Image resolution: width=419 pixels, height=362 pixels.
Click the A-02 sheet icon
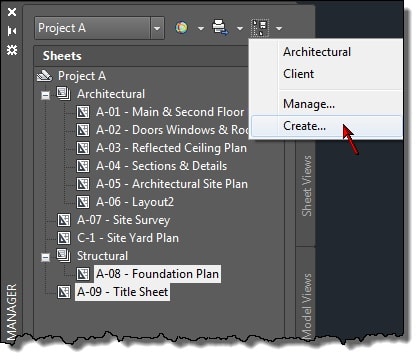[83, 130]
